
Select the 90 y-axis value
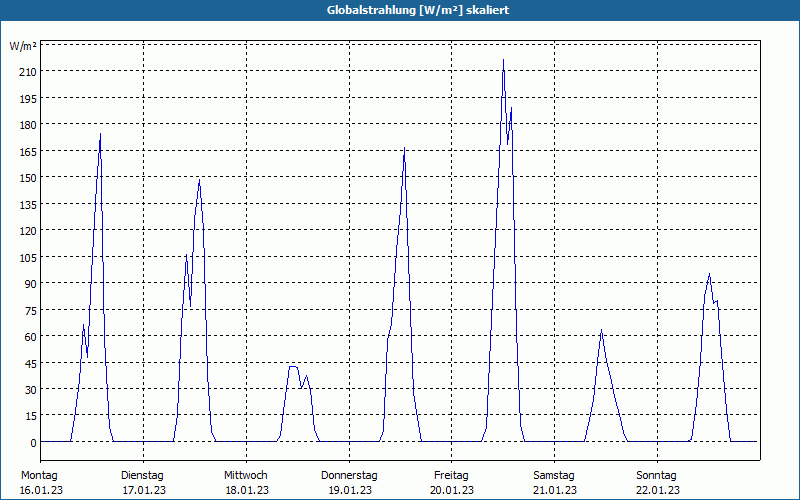[x=31, y=284]
